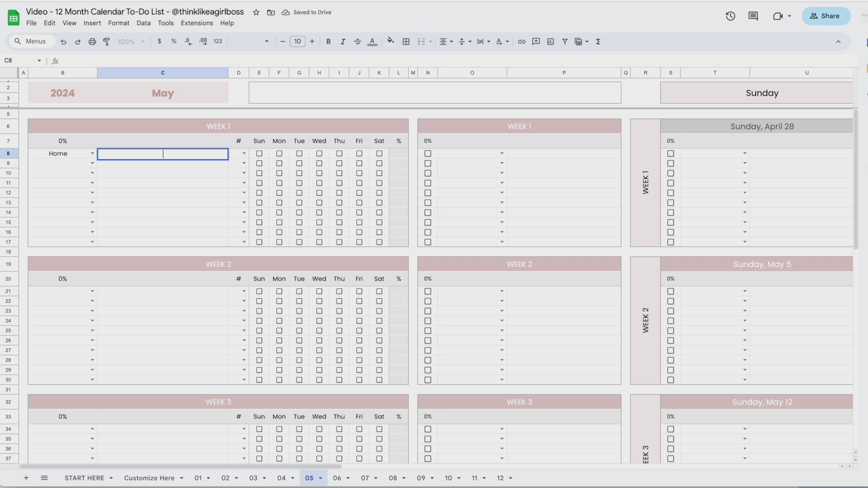This screenshot has height=488, width=868.
Task: Open the comments history icon
Action: point(753,16)
